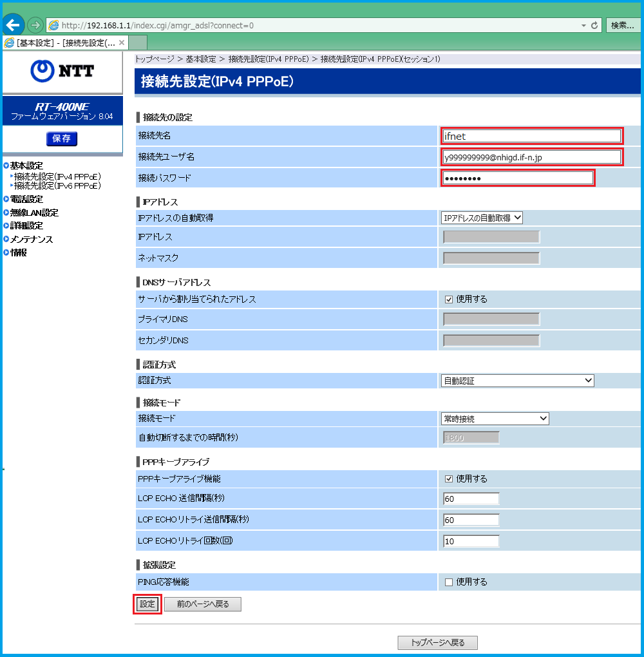Click the 詳細設定 bullet icon

click(6, 226)
